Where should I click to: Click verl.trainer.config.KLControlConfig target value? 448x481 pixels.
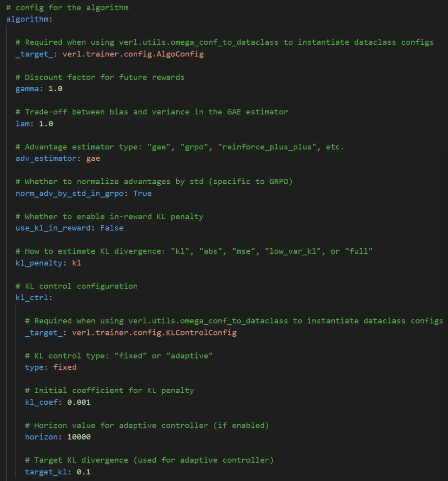[154, 333]
